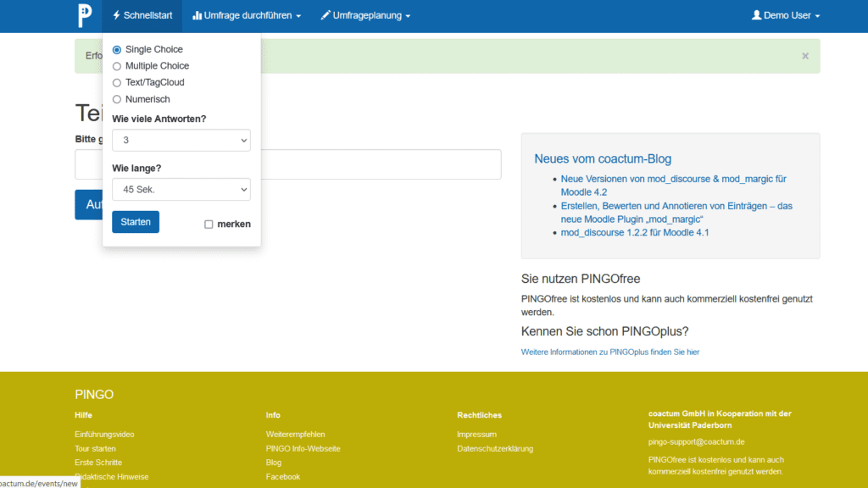
Task: Click the Starten button
Action: [x=135, y=221]
